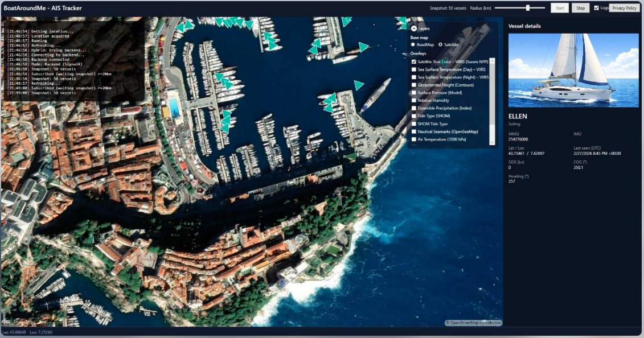Screen dimensions: 644x338
Task: Switch the base map to RoadMap
Action: coord(413,44)
